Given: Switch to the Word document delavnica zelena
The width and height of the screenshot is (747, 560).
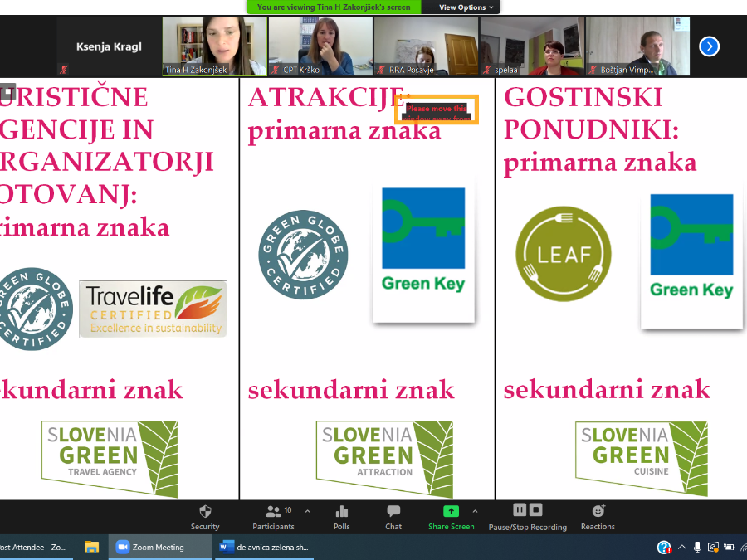Looking at the screenshot, I should (265, 548).
